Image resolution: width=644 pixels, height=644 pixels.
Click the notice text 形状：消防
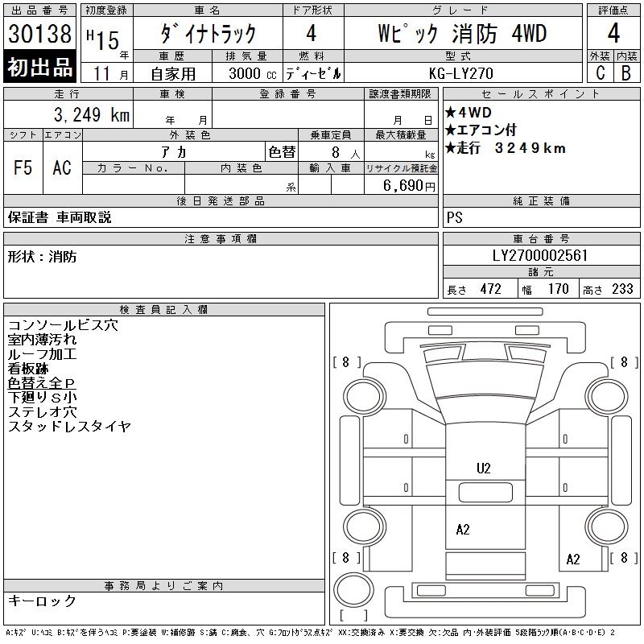[x=42, y=257]
